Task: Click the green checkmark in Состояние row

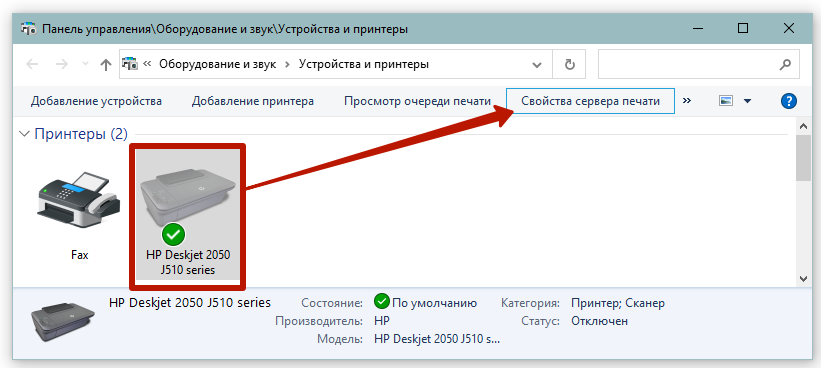Action: point(382,302)
